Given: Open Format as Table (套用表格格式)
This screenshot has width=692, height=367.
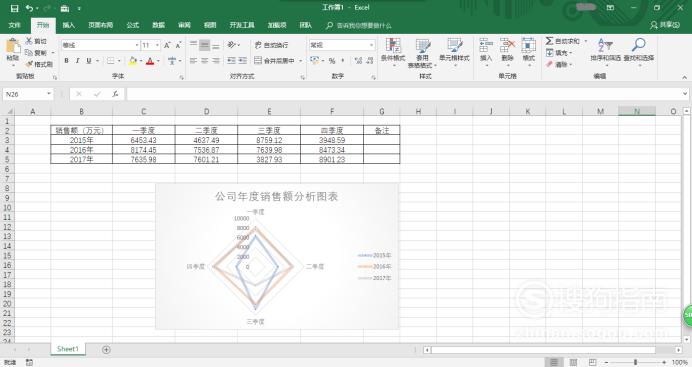Looking at the screenshot, I should click(422, 52).
